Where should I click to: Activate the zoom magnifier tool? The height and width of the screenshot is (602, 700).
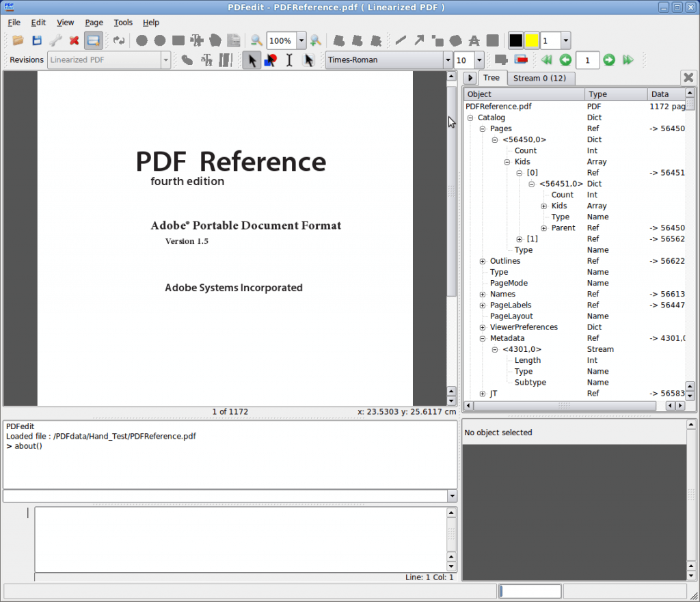pyautogui.click(x=256, y=40)
